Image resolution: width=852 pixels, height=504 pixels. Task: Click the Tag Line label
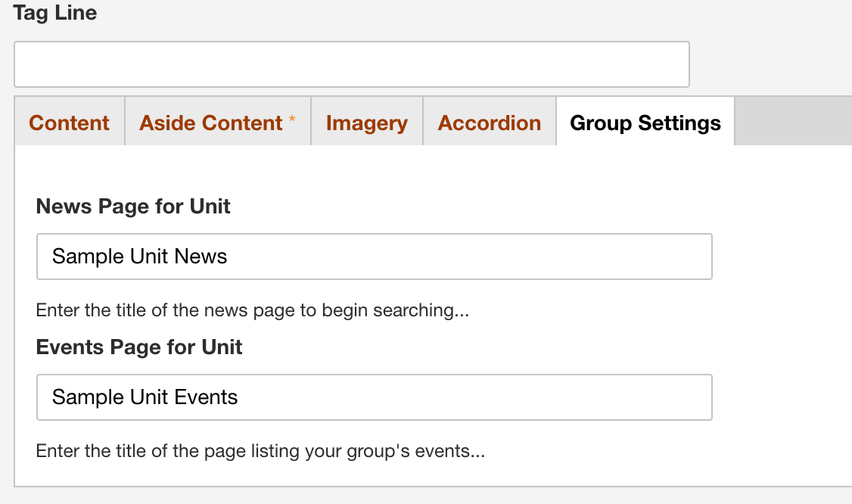(55, 13)
